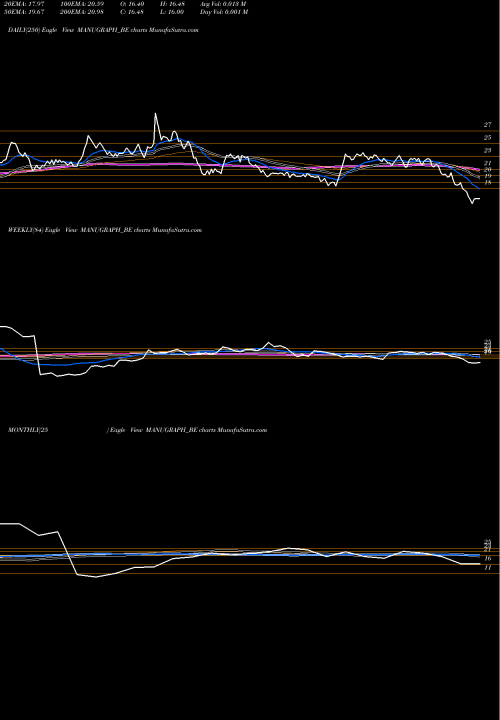500x720 pixels.
Task: Click the 16 label on monthly price axis
Action: [x=488, y=559]
